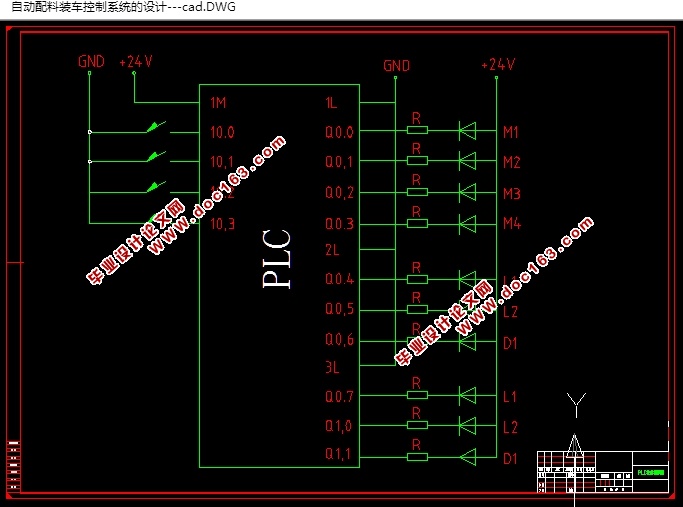Select the 2L terminal label
The image size is (683, 507).
tap(332, 250)
